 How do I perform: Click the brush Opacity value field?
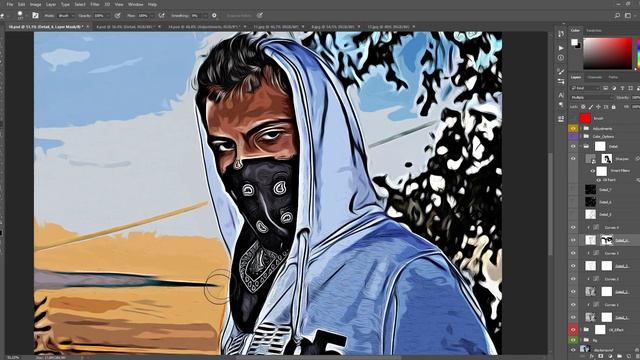pyautogui.click(x=99, y=16)
